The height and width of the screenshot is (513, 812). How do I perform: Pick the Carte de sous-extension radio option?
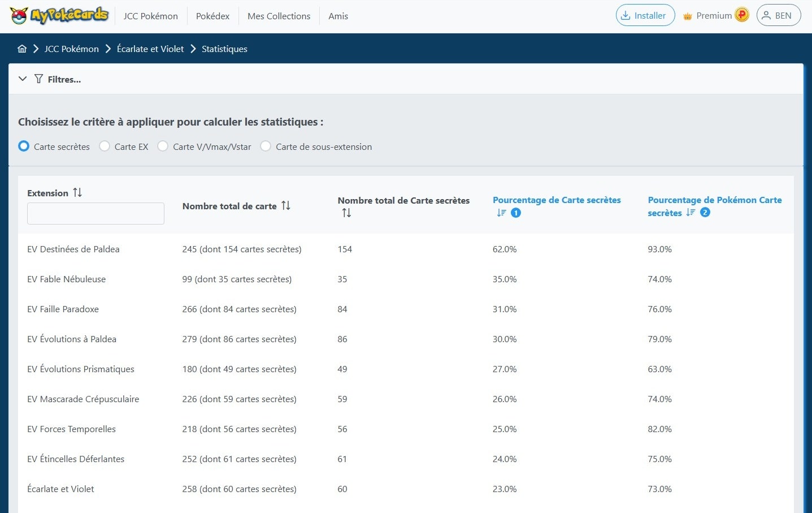[266, 146]
